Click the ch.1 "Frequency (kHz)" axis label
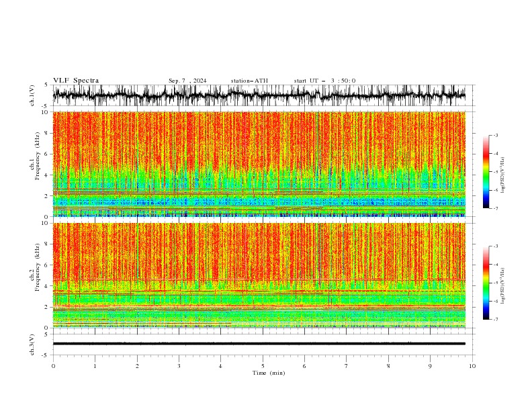The height and width of the screenshot is (411, 532). click(38, 156)
